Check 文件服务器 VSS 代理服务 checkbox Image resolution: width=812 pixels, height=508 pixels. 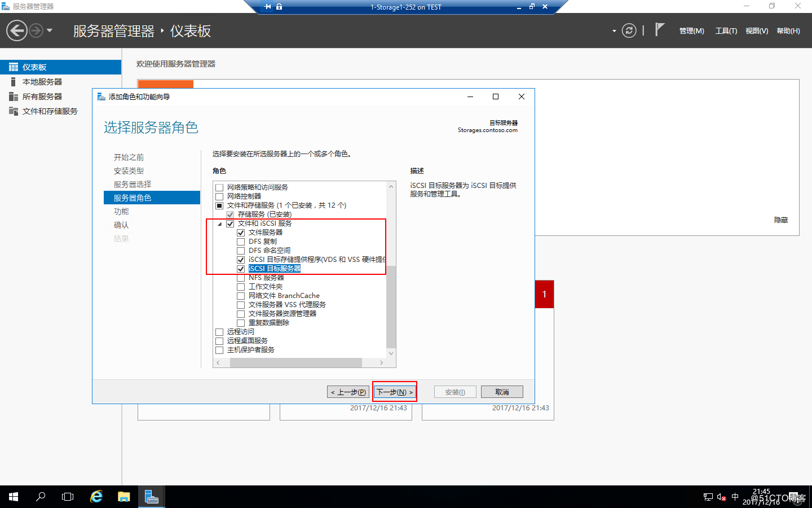point(241,305)
